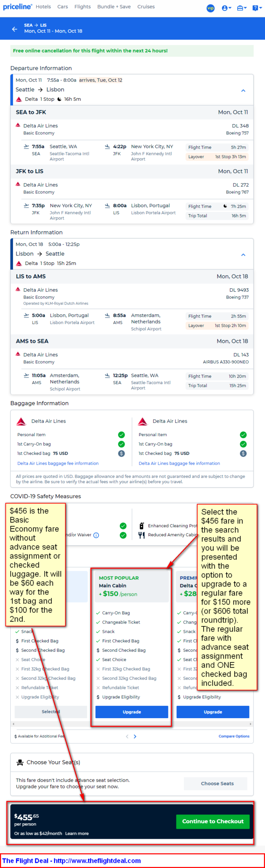Open Compare Options link
This screenshot has width=265, height=868.
(x=234, y=736)
